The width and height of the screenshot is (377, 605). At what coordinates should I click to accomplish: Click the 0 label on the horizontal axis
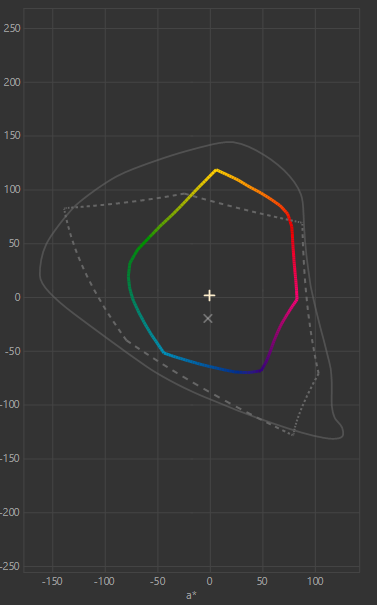point(210,581)
